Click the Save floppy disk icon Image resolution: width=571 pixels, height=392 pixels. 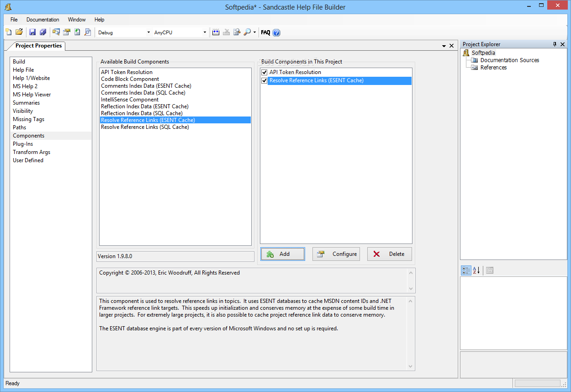(x=32, y=32)
